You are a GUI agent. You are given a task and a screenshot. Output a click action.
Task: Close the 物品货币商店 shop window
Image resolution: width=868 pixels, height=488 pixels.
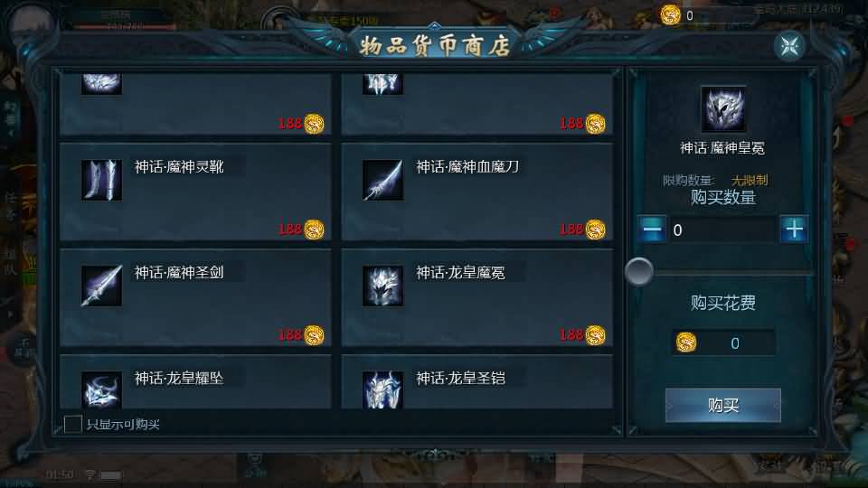789,46
